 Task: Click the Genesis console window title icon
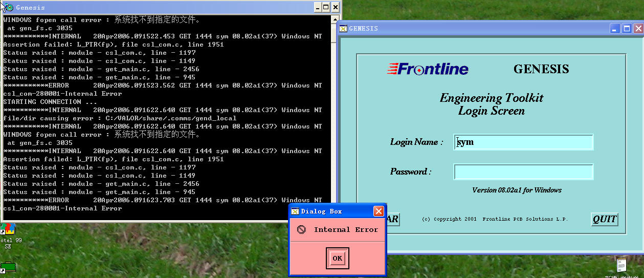9,7
